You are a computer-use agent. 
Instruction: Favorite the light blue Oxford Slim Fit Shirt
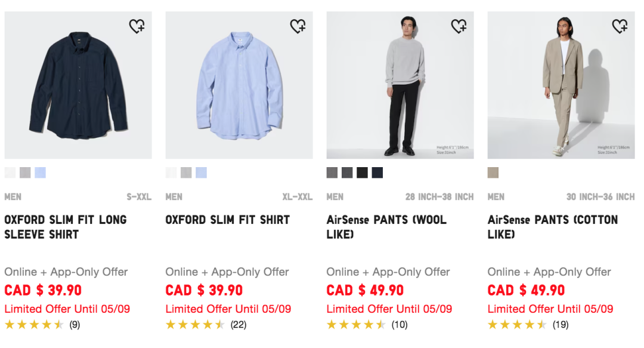tap(298, 26)
